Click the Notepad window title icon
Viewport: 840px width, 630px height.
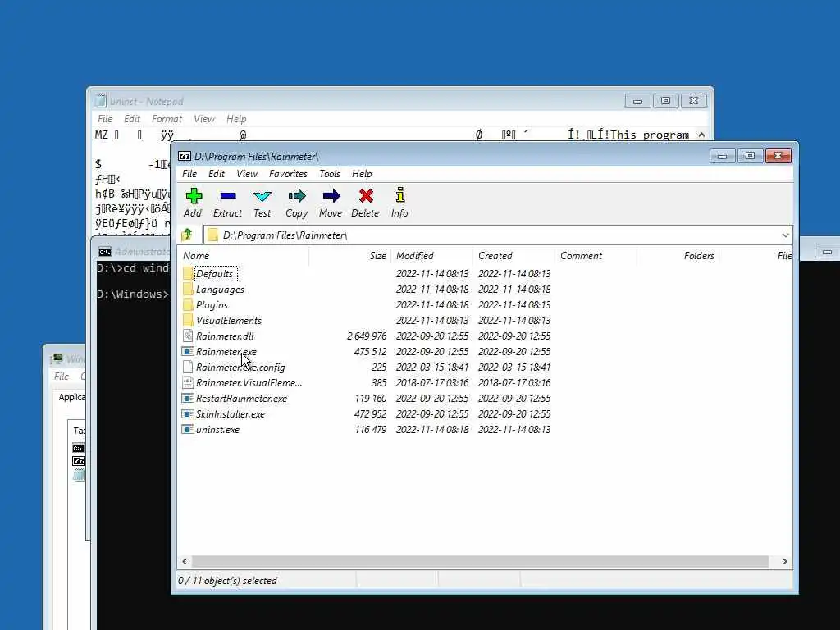(x=101, y=101)
